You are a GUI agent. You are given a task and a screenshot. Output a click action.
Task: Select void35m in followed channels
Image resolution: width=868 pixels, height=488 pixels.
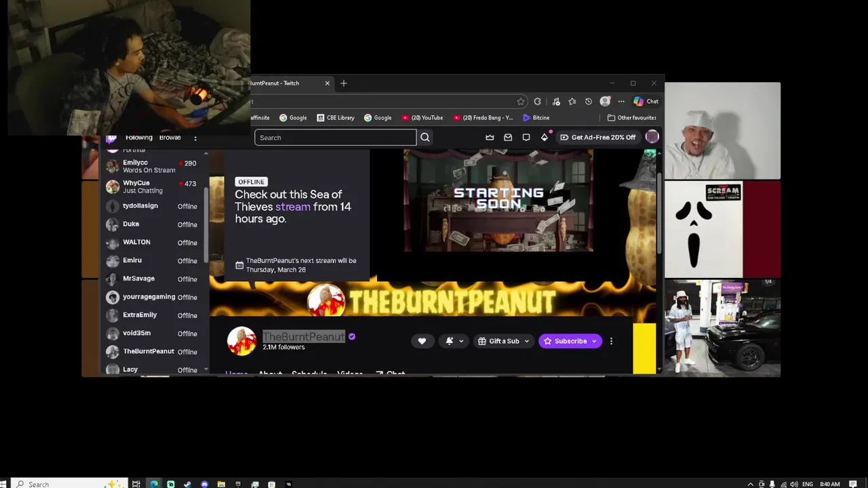pos(153,333)
